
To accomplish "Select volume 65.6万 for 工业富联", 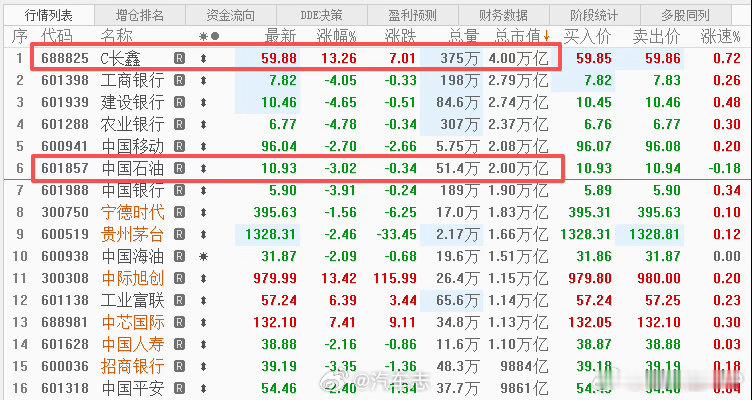I will tap(458, 300).
